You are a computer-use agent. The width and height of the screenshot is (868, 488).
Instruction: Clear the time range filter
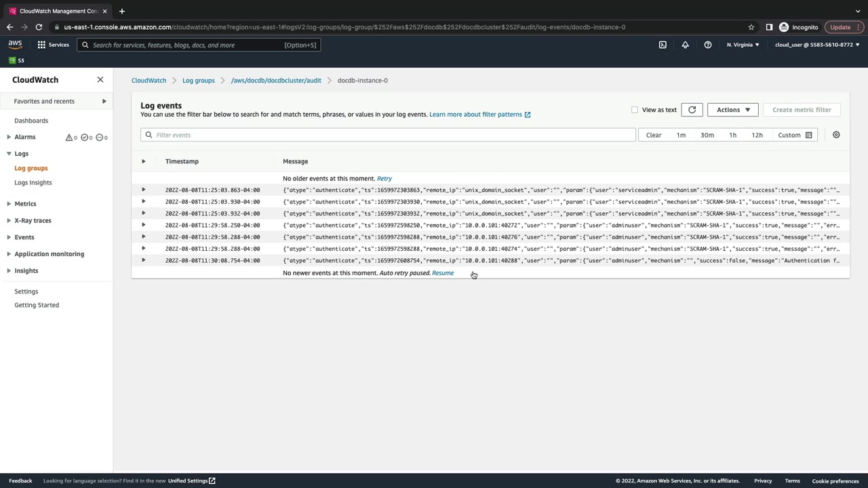point(654,135)
